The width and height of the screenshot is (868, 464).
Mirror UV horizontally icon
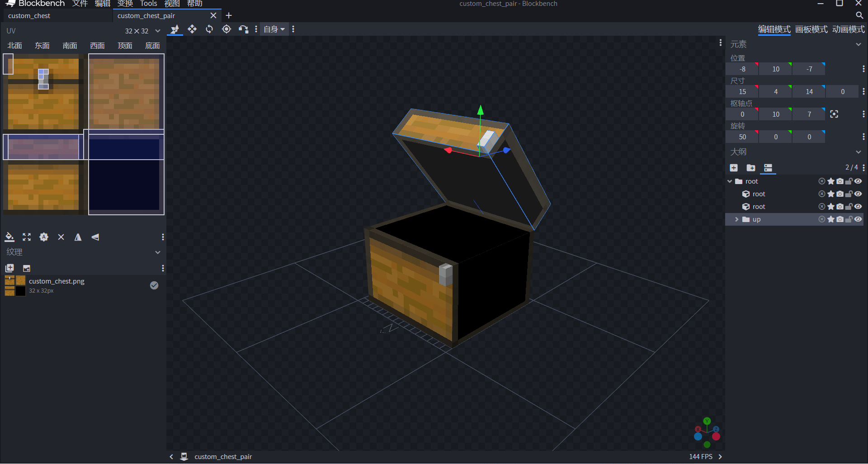pyautogui.click(x=78, y=237)
